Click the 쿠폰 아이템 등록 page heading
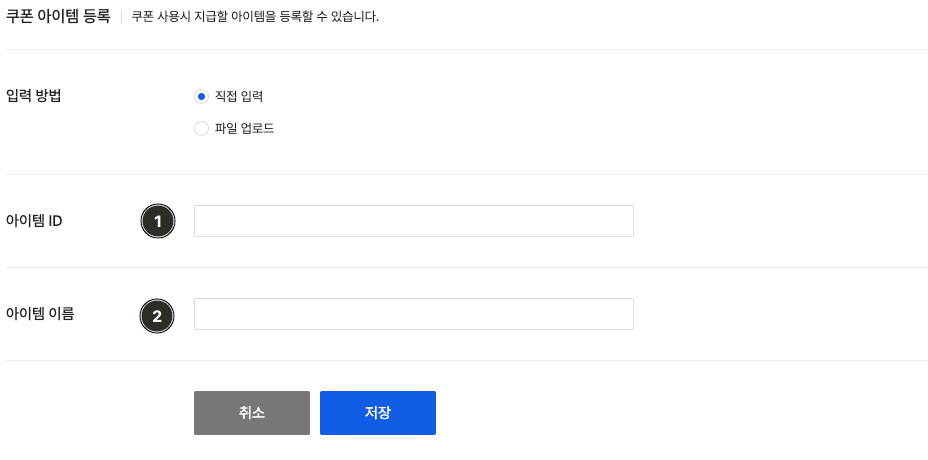 click(57, 16)
